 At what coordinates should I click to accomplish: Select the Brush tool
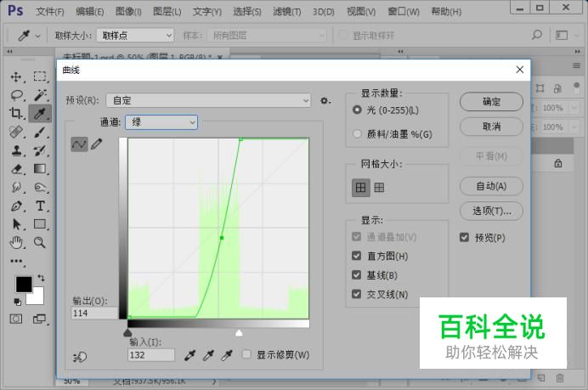click(40, 132)
